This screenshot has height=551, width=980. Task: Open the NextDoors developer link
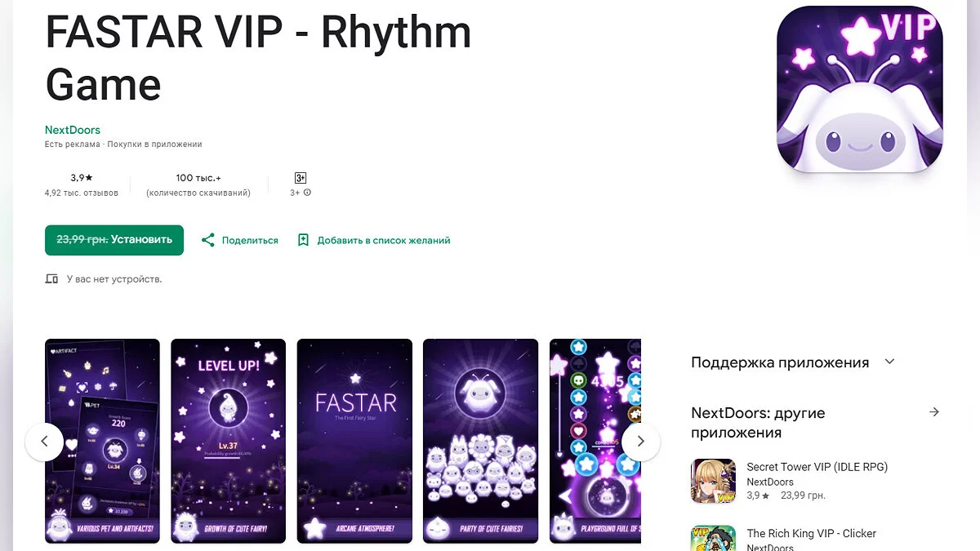pyautogui.click(x=73, y=130)
